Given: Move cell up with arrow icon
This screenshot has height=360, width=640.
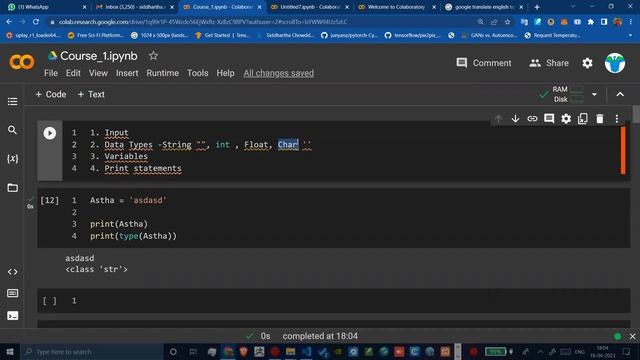Looking at the screenshot, I should click(498, 119).
